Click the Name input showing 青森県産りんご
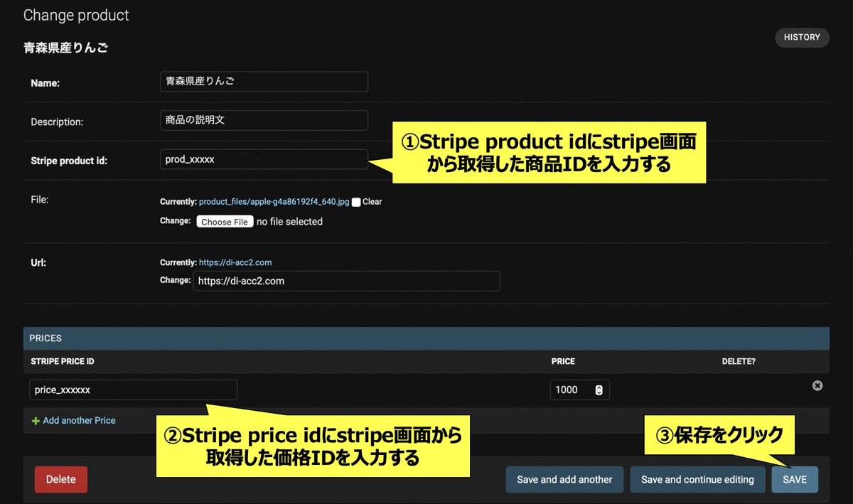 [264, 81]
